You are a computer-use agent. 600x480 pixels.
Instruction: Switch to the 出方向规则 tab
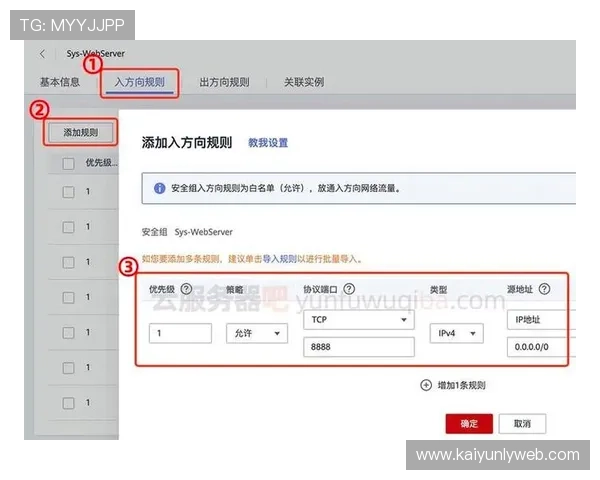point(224,82)
